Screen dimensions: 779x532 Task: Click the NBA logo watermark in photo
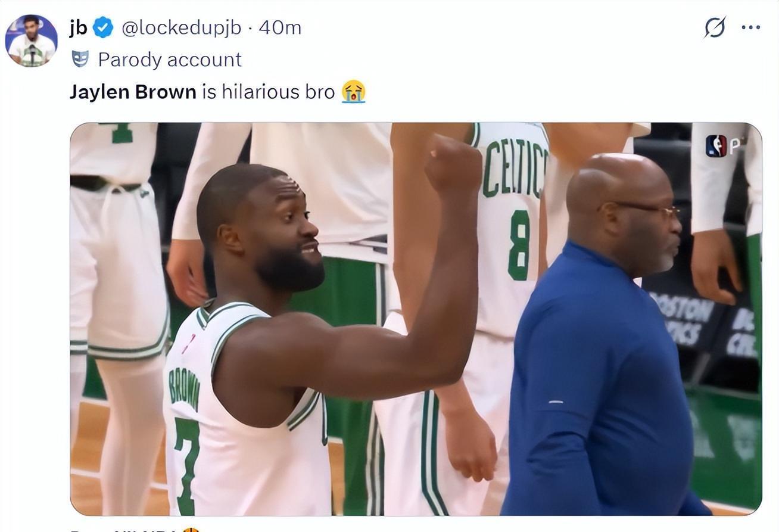click(x=716, y=146)
